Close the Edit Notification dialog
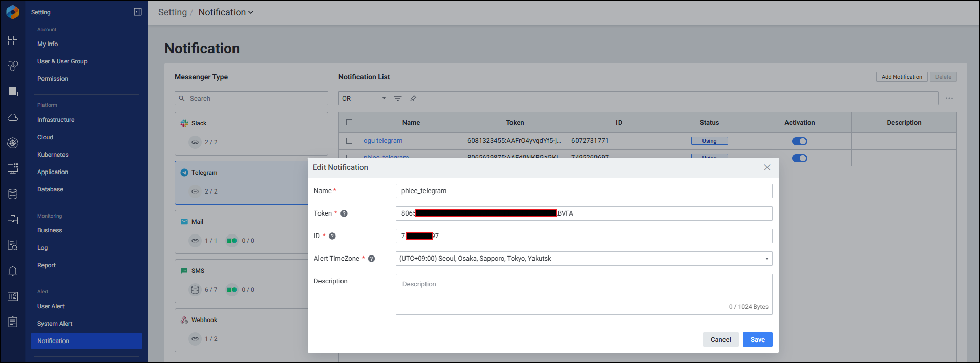980x363 pixels. click(767, 167)
